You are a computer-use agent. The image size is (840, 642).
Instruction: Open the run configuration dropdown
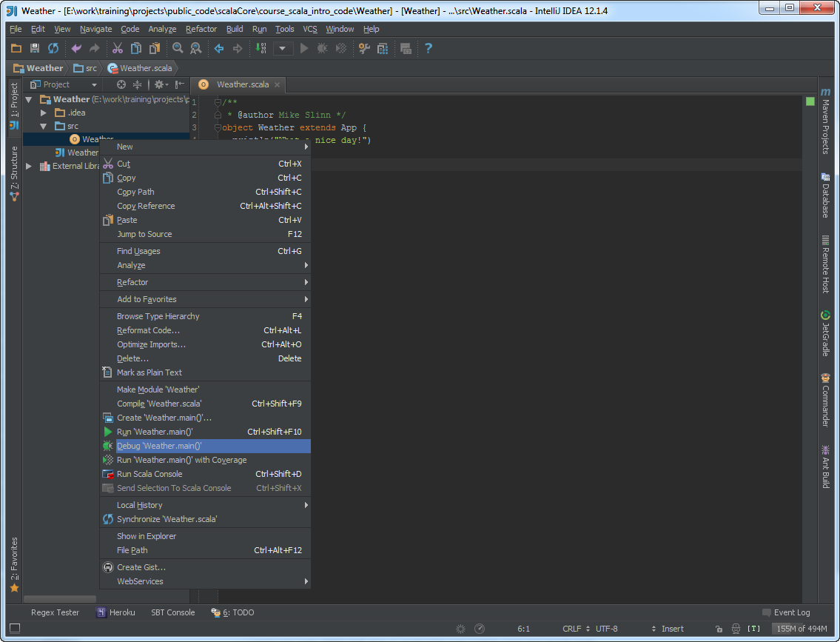tap(282, 48)
